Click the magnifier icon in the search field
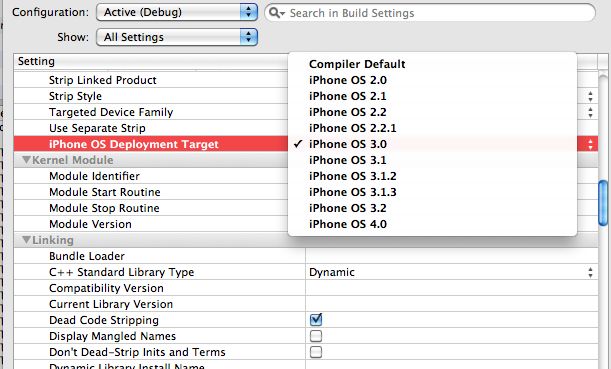The width and height of the screenshot is (611, 369). pyautogui.click(x=274, y=13)
